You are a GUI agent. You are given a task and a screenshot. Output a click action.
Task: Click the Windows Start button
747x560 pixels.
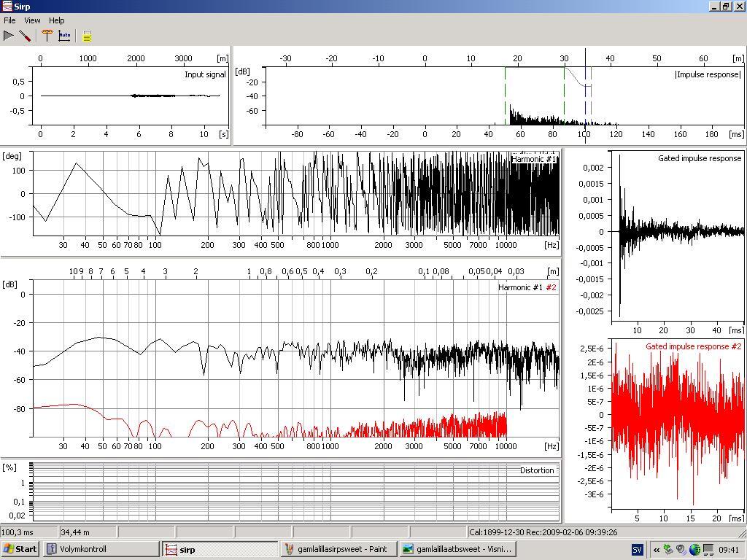tap(20, 549)
